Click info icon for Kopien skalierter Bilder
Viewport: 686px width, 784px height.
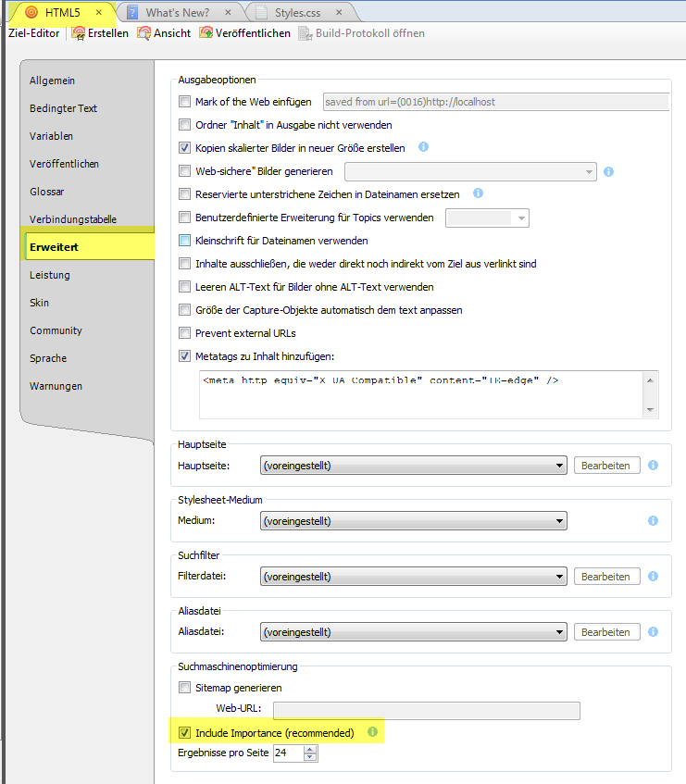pyautogui.click(x=424, y=147)
